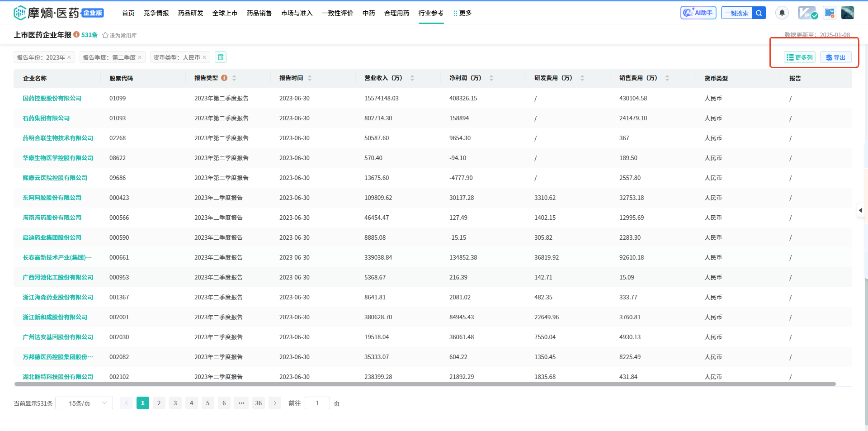Sort by 报告类型 column
Screen dimensions: 868x431
coord(234,78)
